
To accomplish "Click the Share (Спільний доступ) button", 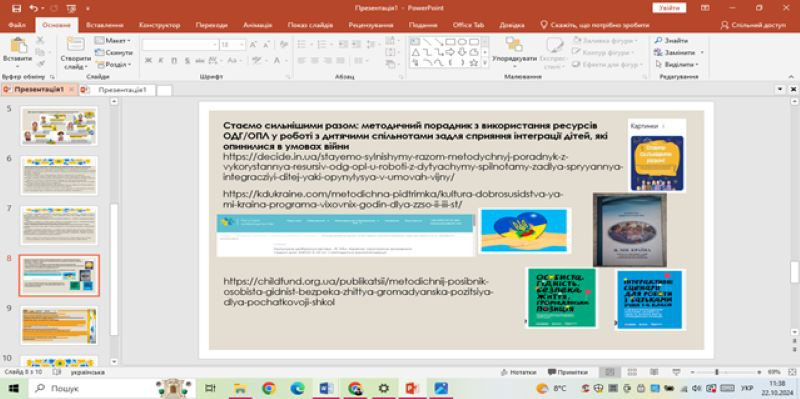I will (x=753, y=25).
